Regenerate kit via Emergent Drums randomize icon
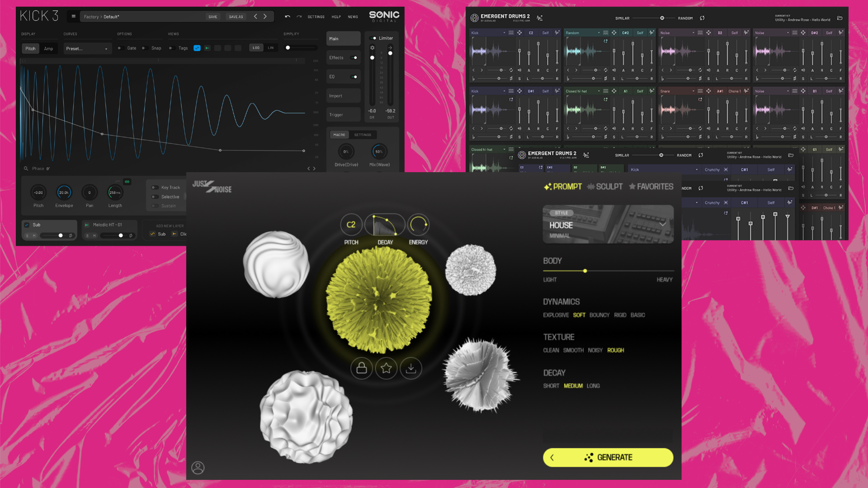The height and width of the screenshot is (488, 868). click(702, 18)
